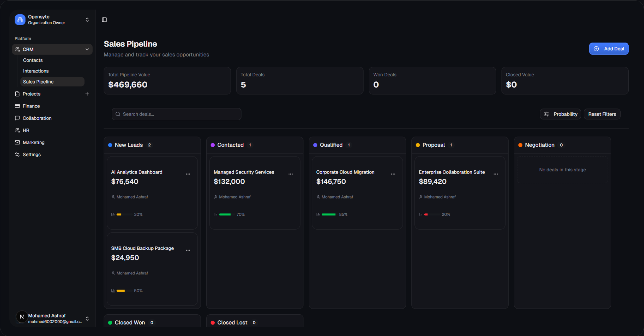Click the Add Deal button
Screen dimensions: 644x336
tap(609, 49)
